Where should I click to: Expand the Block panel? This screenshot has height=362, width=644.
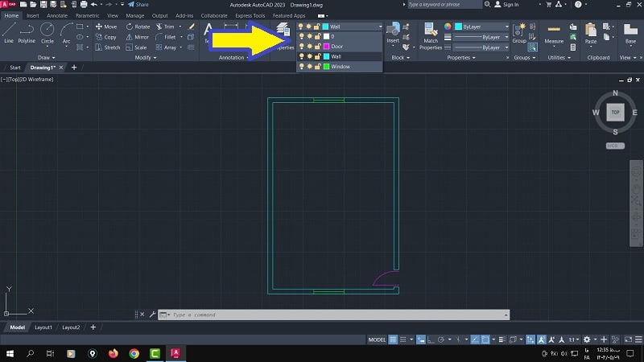click(x=400, y=57)
